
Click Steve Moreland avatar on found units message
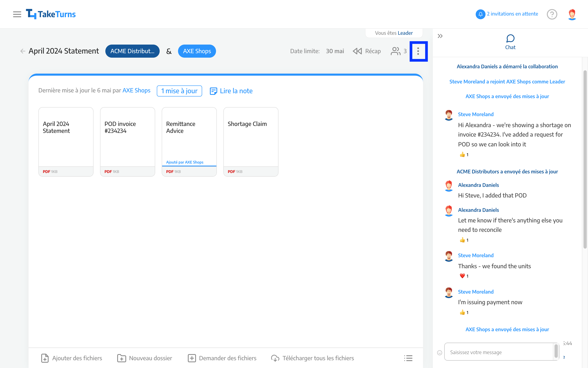click(449, 256)
